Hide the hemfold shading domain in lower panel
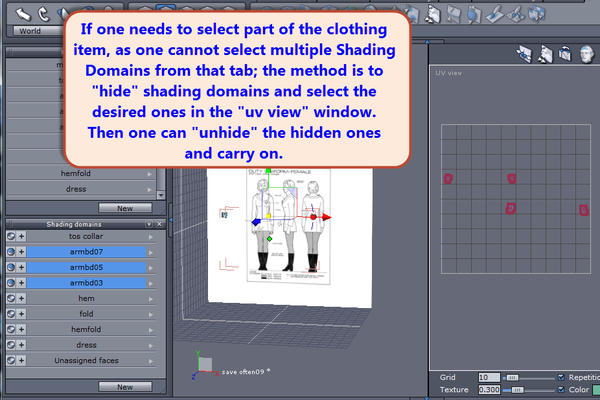600x400 pixels. point(11,329)
